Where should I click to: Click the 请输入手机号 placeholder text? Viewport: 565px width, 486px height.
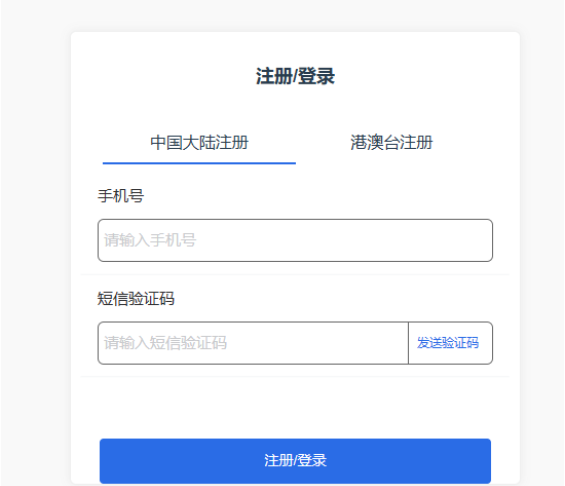point(150,240)
